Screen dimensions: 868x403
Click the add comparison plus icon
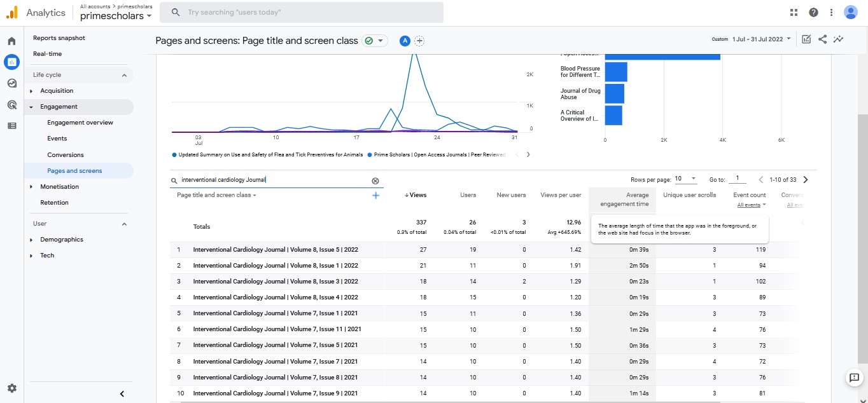[x=419, y=41]
